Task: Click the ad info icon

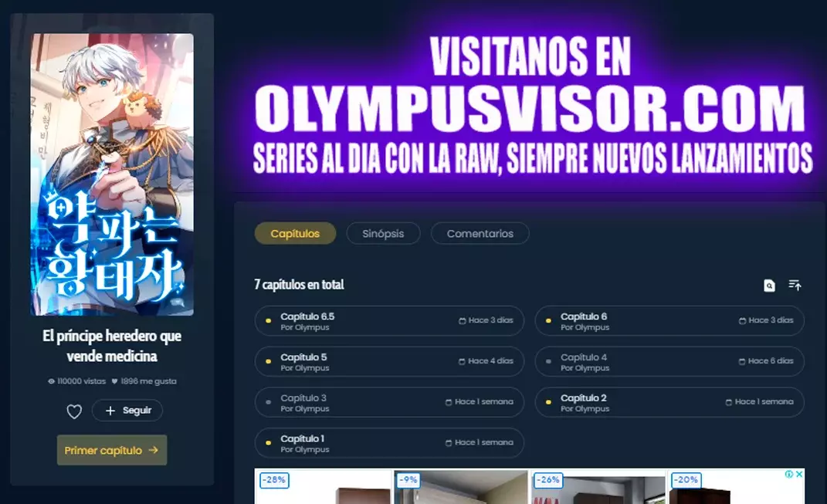Action: coord(789,475)
